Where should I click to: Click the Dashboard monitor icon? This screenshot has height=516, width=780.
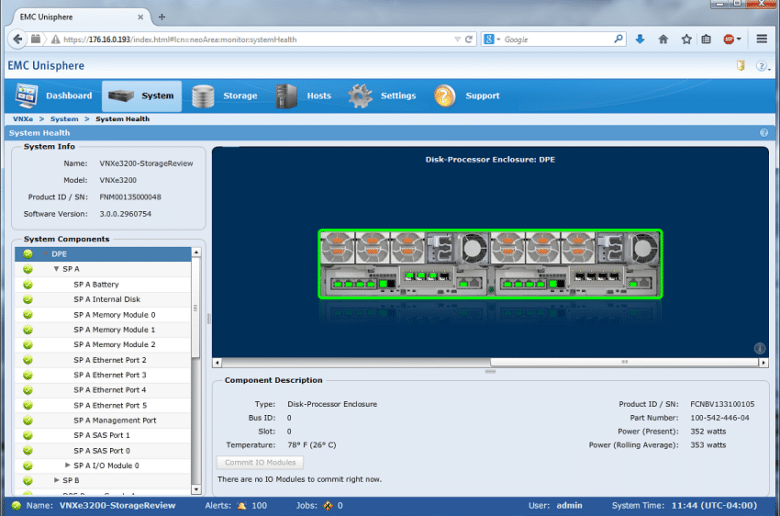point(27,96)
